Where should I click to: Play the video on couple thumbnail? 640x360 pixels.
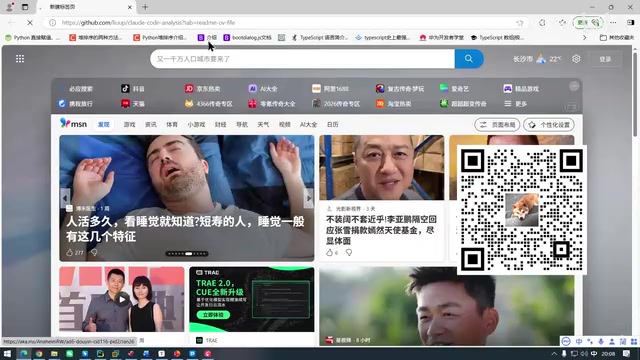[122, 300]
